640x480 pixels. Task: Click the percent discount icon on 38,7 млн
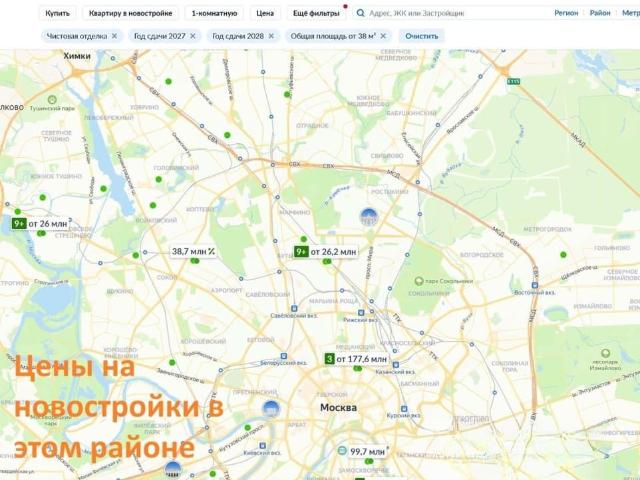tap(211, 251)
